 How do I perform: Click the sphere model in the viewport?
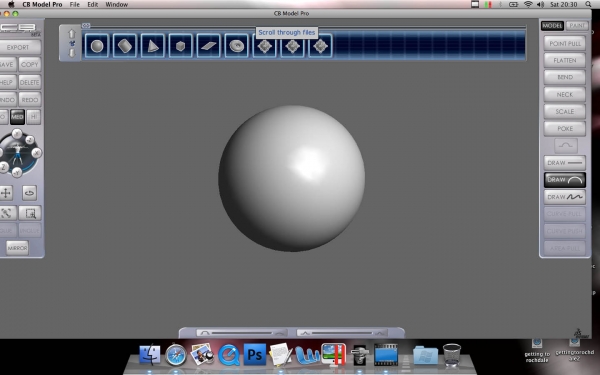pos(292,178)
